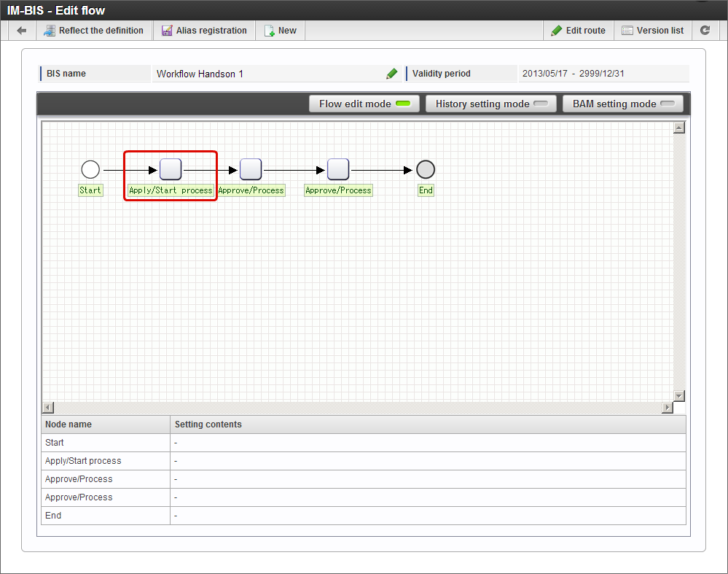Image resolution: width=728 pixels, height=574 pixels.
Task: Select Apply/Start process row in table
Action: (x=364, y=461)
